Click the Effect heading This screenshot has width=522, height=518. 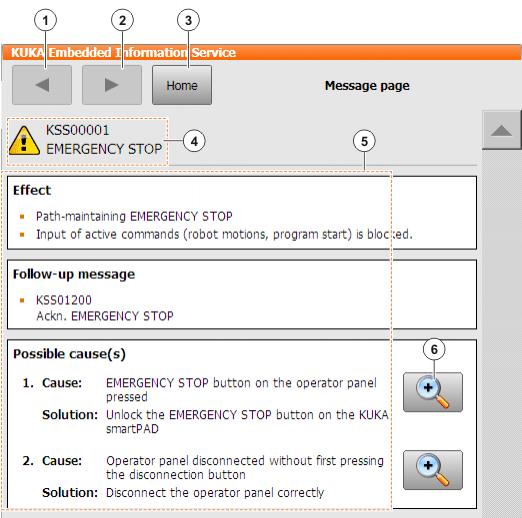click(32, 190)
